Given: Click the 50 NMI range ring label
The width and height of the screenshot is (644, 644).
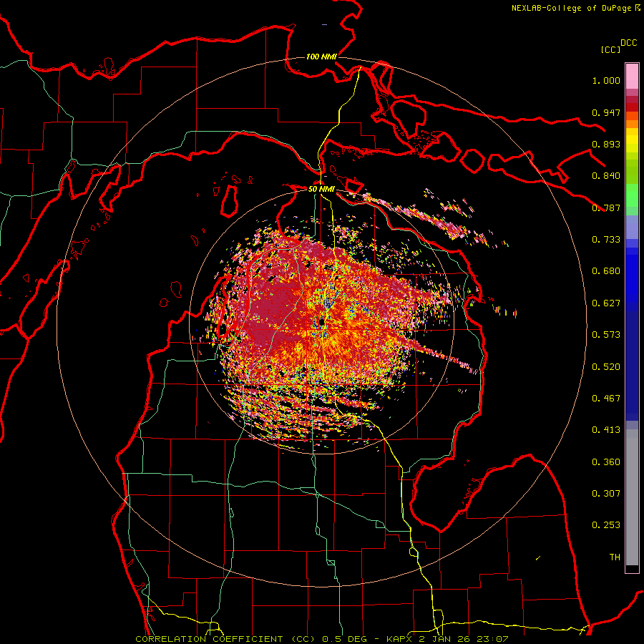Looking at the screenshot, I should 321,190.
